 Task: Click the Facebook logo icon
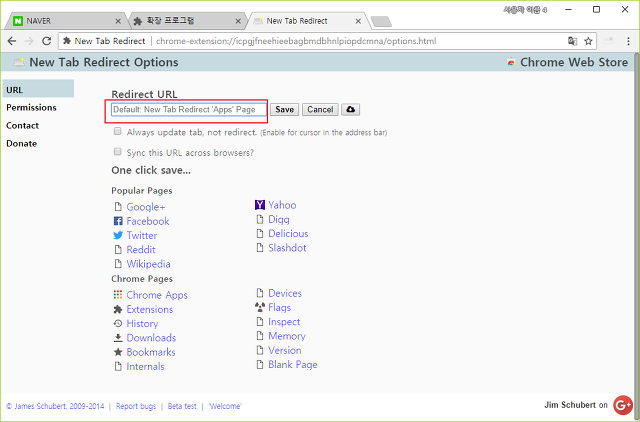click(x=118, y=221)
